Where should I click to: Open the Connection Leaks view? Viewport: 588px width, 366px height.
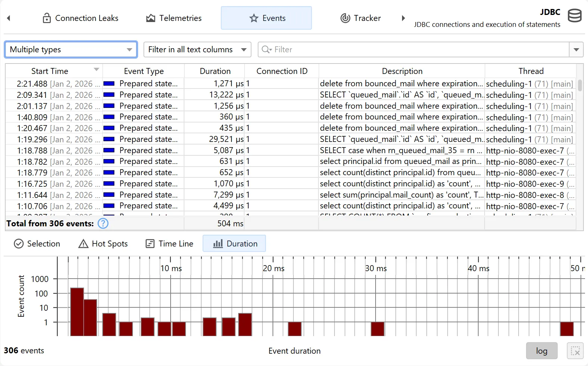[80, 18]
